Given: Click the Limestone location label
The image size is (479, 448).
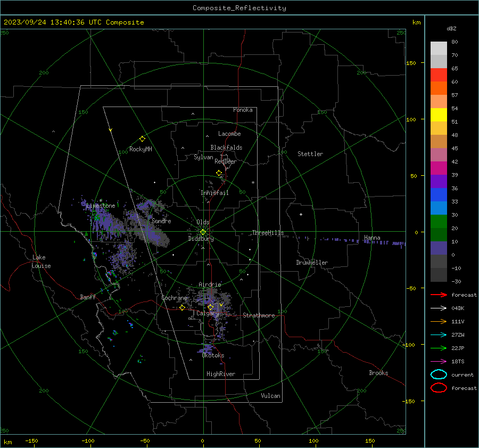Looking at the screenshot, I should click(101, 206).
